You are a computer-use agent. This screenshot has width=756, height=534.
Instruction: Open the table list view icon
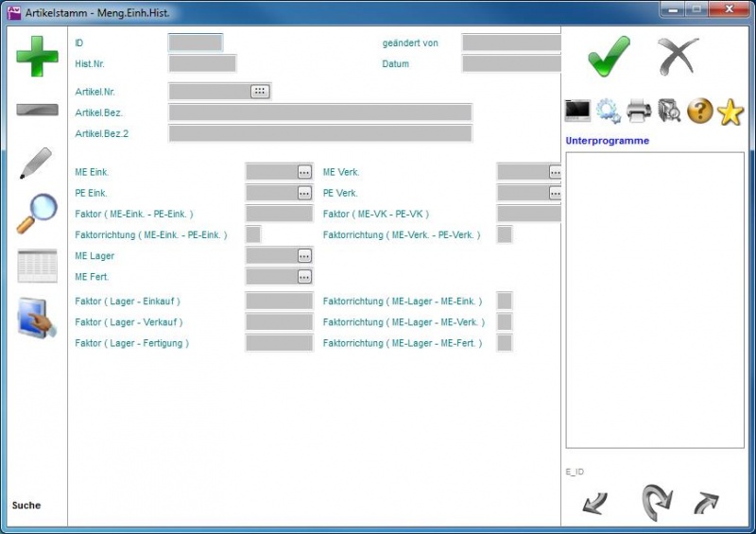[37, 267]
